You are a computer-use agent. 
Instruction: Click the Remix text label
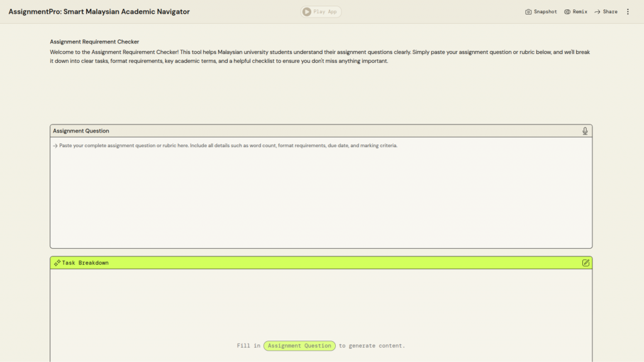point(580,12)
